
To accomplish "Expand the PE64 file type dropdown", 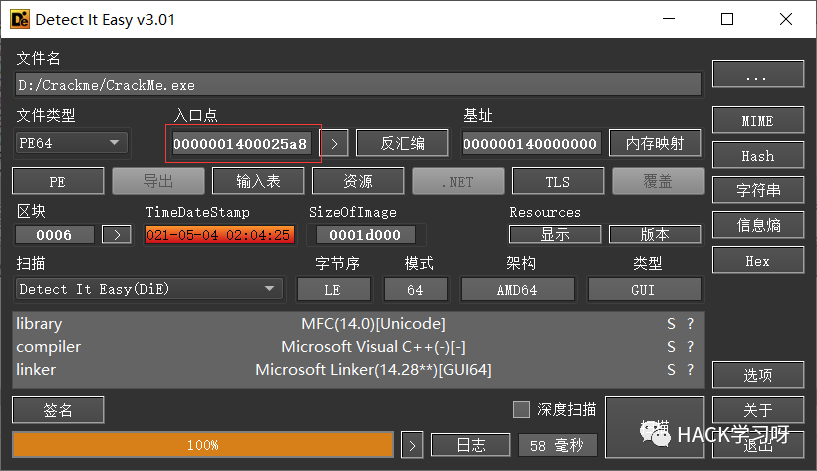I will click(71, 143).
